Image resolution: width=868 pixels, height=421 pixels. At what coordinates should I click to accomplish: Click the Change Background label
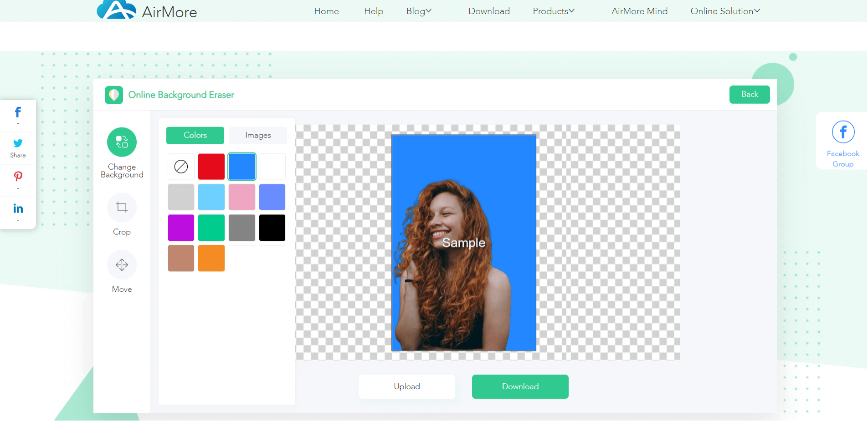pyautogui.click(x=122, y=171)
